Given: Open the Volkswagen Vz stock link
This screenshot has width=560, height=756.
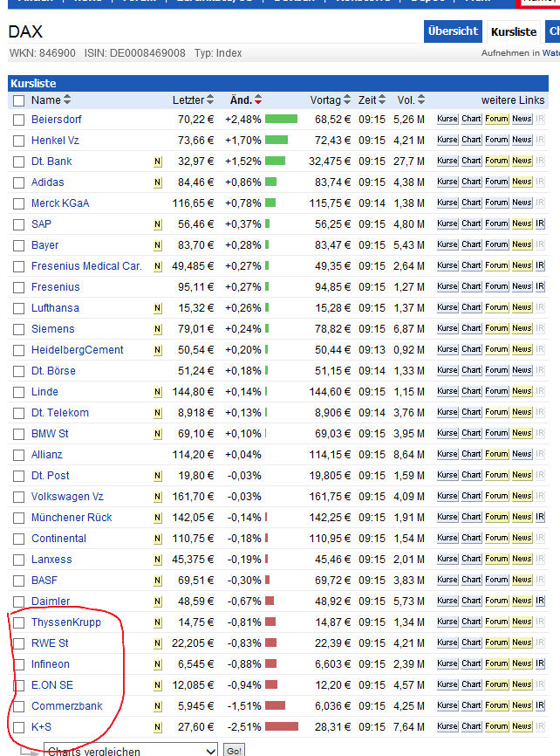Looking at the screenshot, I should tap(67, 496).
